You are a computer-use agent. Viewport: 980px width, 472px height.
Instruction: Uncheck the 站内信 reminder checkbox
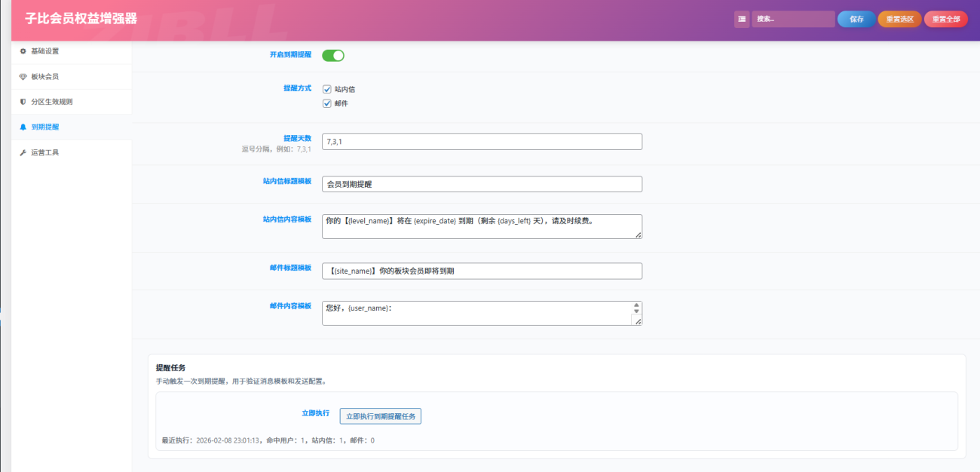tap(327, 89)
